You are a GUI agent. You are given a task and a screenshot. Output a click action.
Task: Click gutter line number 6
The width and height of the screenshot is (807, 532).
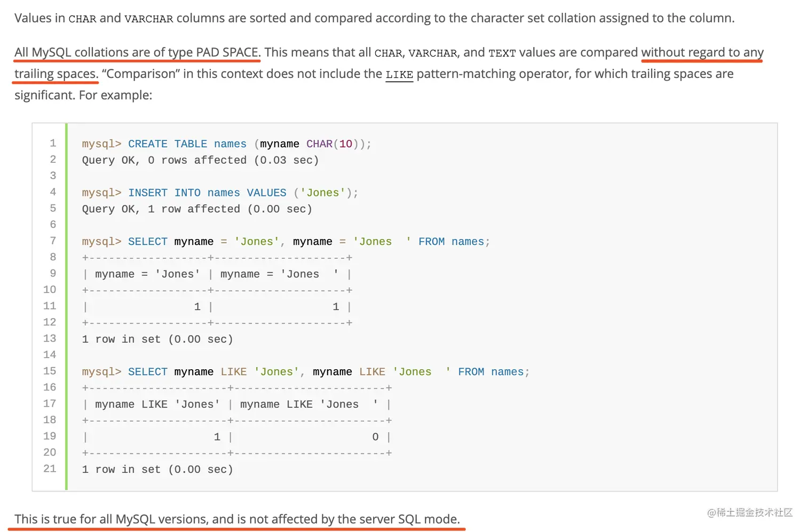click(53, 224)
